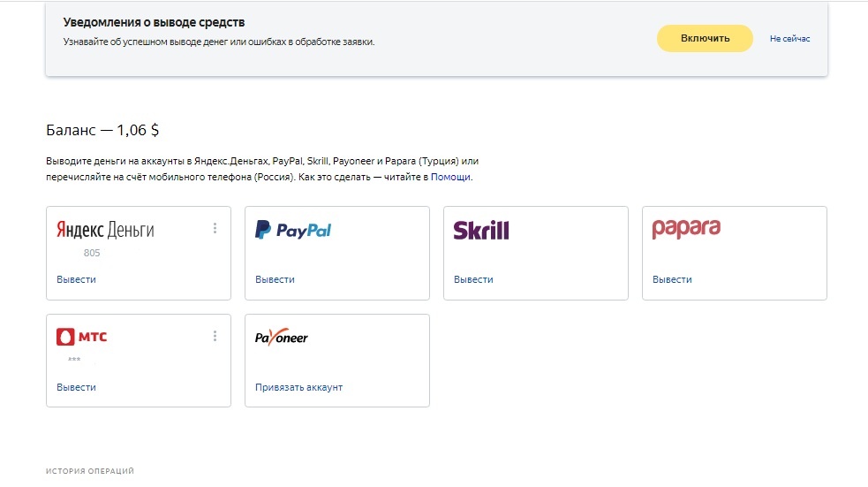Click the Payoneer logo

[281, 336]
